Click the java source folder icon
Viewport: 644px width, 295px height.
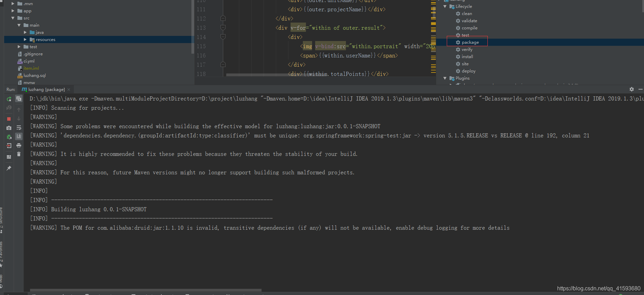click(x=32, y=32)
